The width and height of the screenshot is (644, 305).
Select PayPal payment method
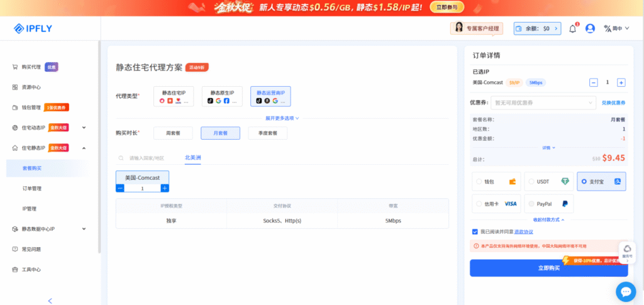click(x=548, y=204)
